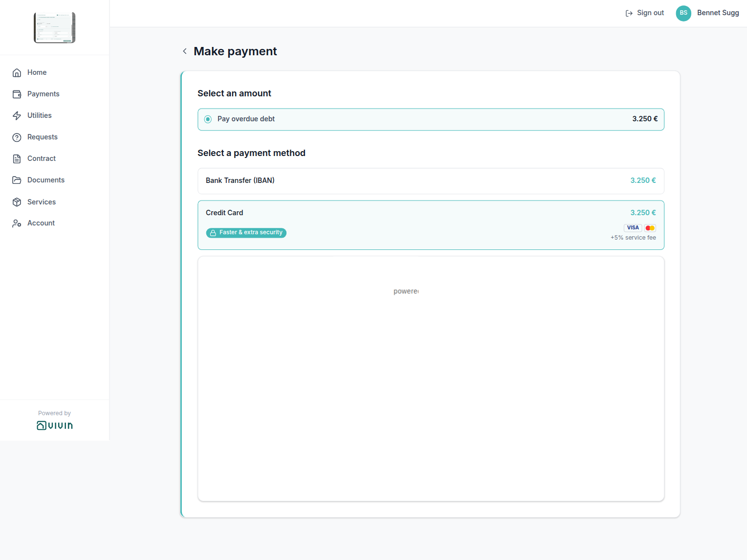Screen dimensions: 747x560
Task: Click the Bennet Sugg user name
Action: (718, 13)
